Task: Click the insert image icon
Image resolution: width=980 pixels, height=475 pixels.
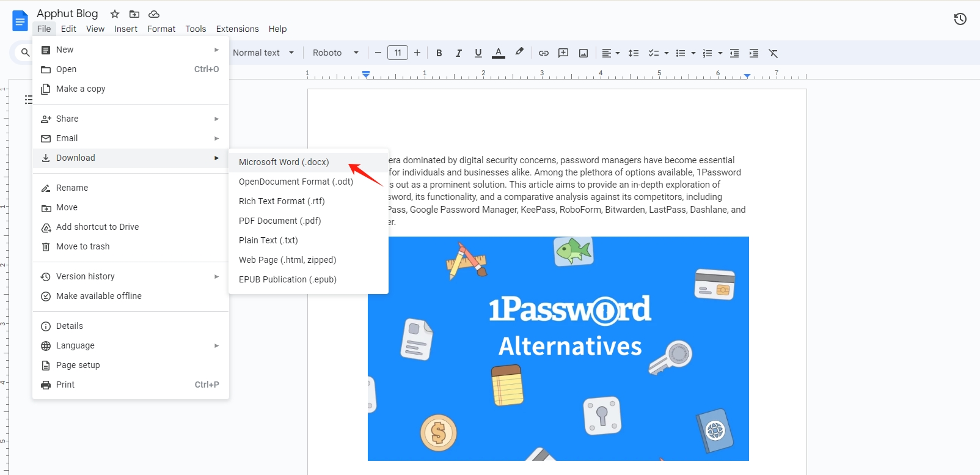Action: [583, 53]
